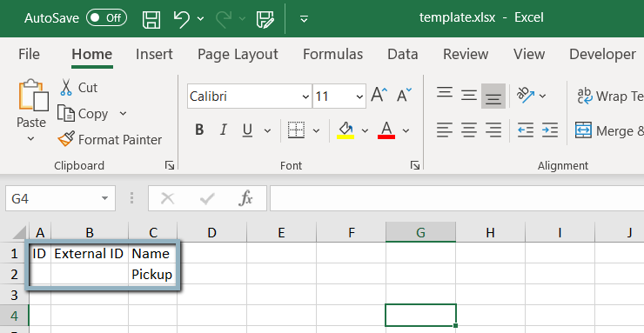The height and width of the screenshot is (333, 644).
Task: Open the Page Layout tab
Action: [x=238, y=54]
